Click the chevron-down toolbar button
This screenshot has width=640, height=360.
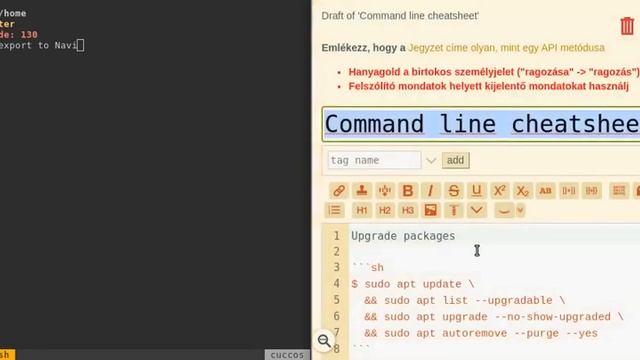point(476,210)
